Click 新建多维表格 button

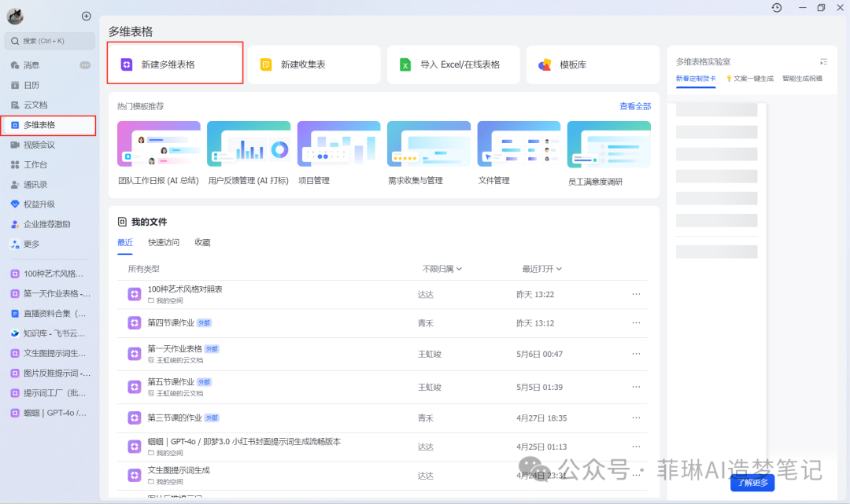(175, 64)
